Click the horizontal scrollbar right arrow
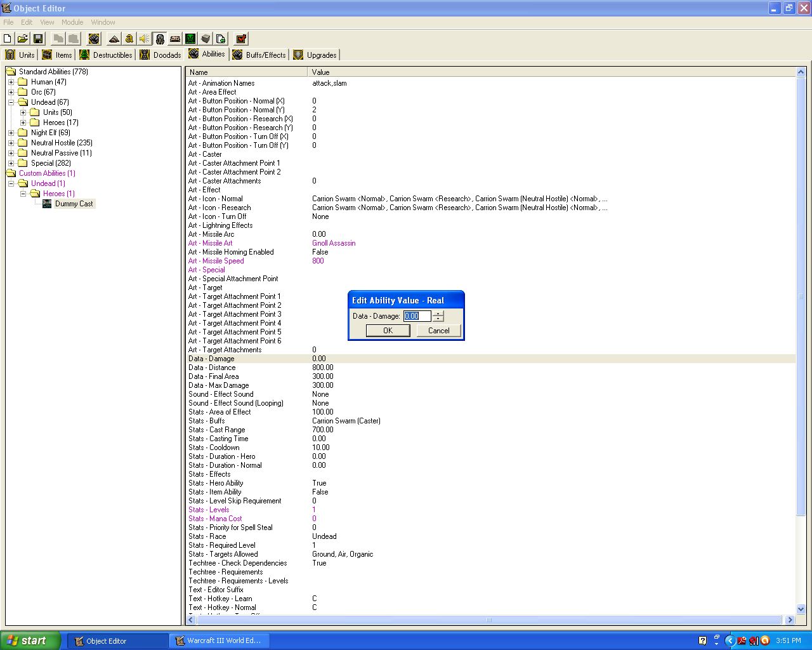This screenshot has width=812, height=650. pos(790,620)
